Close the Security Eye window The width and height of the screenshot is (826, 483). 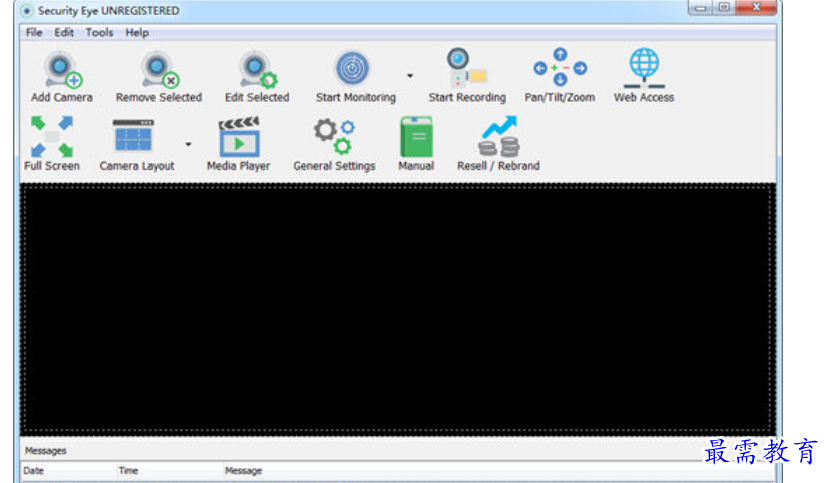[x=756, y=7]
